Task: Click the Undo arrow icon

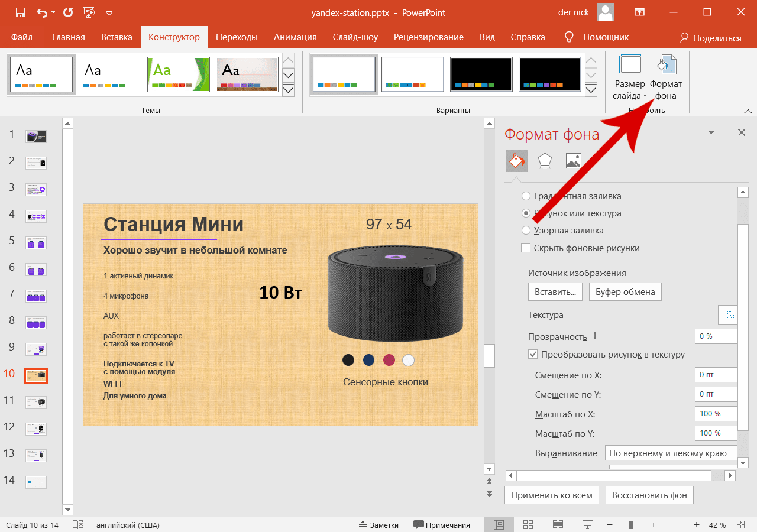Action: click(42, 12)
